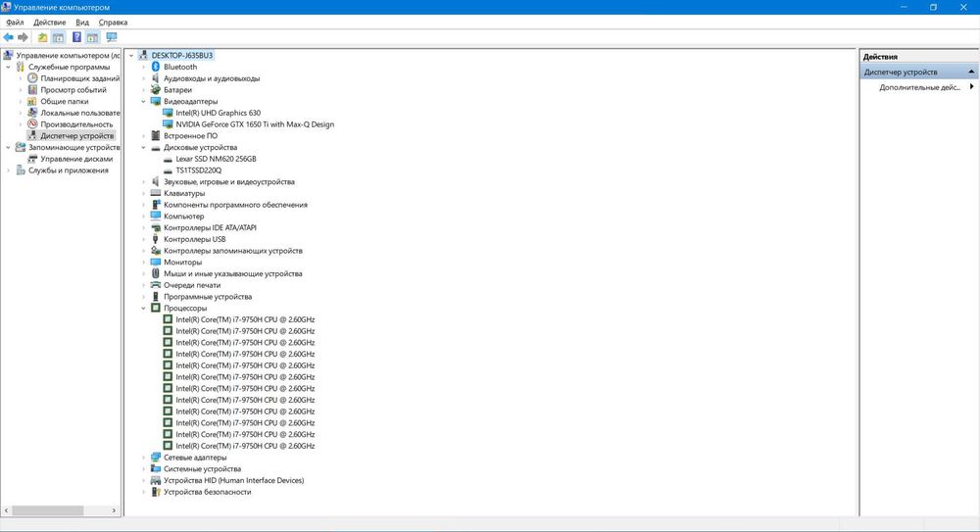Collapse the Дисковые устройства node

(143, 148)
